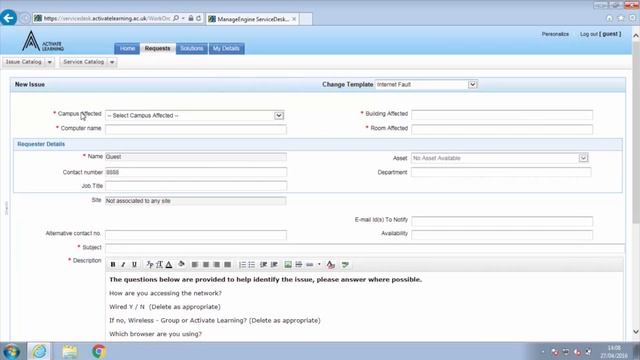
Task: Click into E-mail Id(s) To Notify field
Action: click(502, 221)
